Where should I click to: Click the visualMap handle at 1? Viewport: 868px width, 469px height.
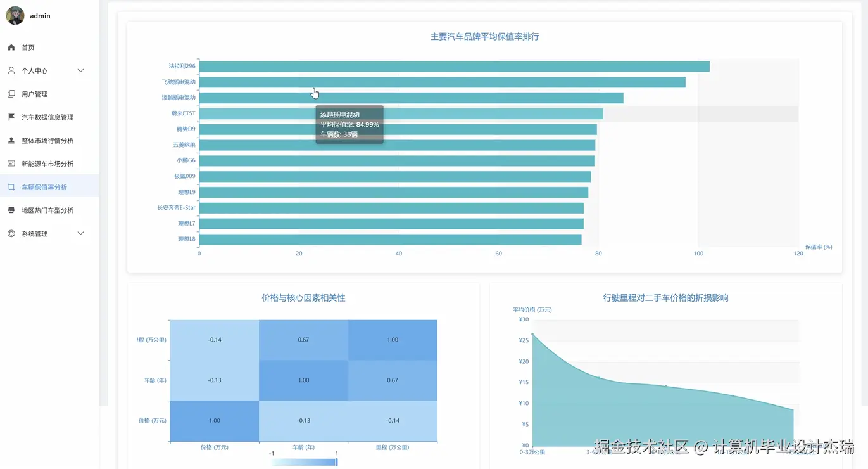point(337,462)
